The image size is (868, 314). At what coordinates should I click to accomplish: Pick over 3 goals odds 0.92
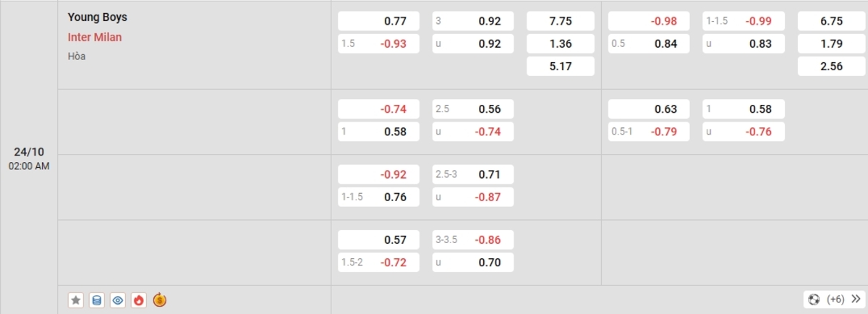473,22
